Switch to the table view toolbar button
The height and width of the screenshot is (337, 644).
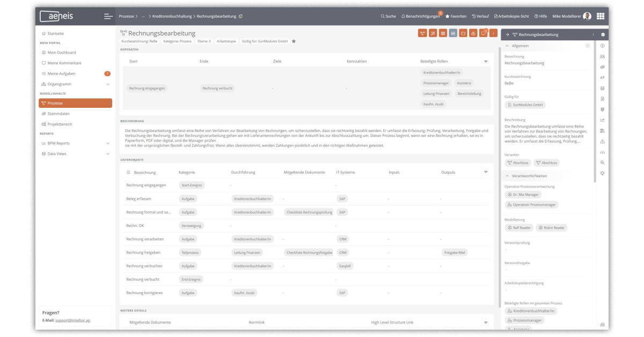click(443, 33)
